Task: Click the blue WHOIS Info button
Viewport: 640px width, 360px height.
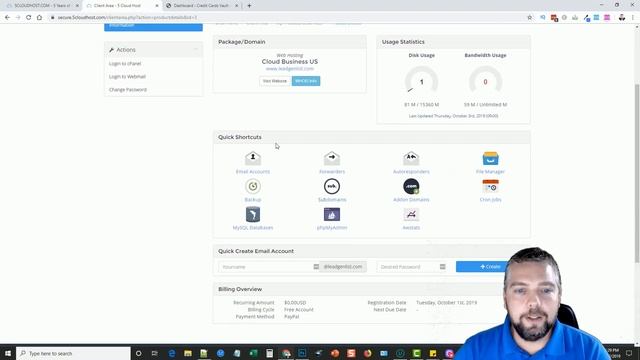Action: tap(306, 81)
